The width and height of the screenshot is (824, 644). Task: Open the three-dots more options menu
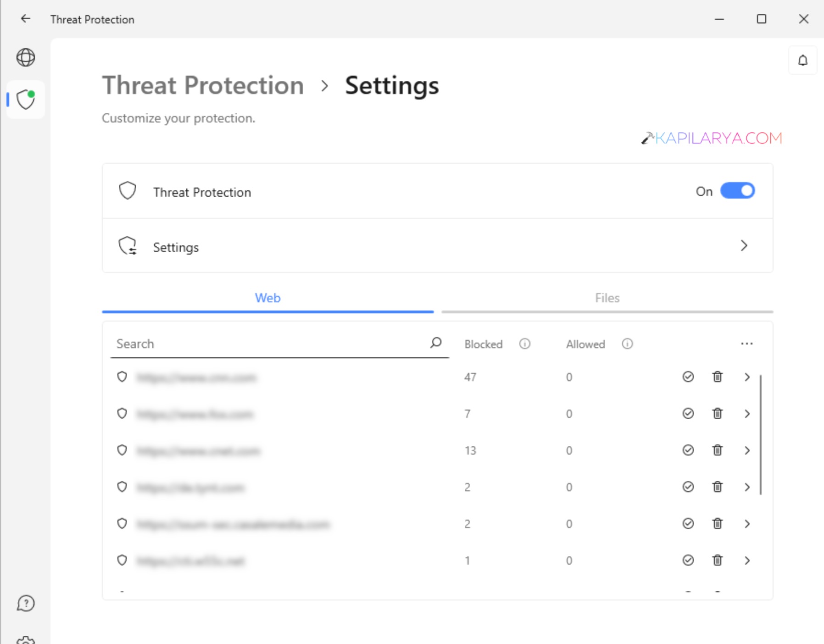(x=747, y=344)
